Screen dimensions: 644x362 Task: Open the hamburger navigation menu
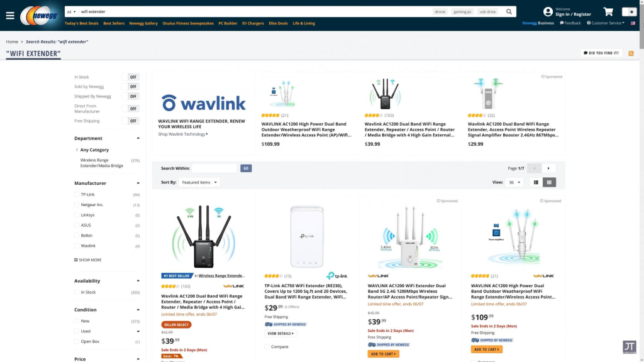[10, 16]
